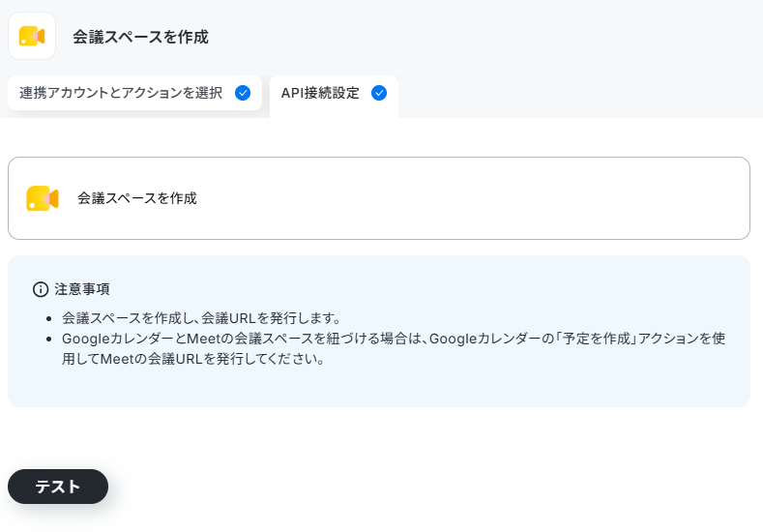
Task: Click the bullet dot of the first note
Action: click(x=48, y=319)
